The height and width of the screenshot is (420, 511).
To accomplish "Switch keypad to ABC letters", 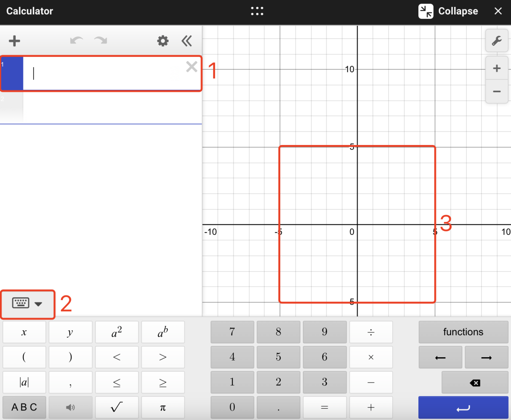I will [24, 408].
